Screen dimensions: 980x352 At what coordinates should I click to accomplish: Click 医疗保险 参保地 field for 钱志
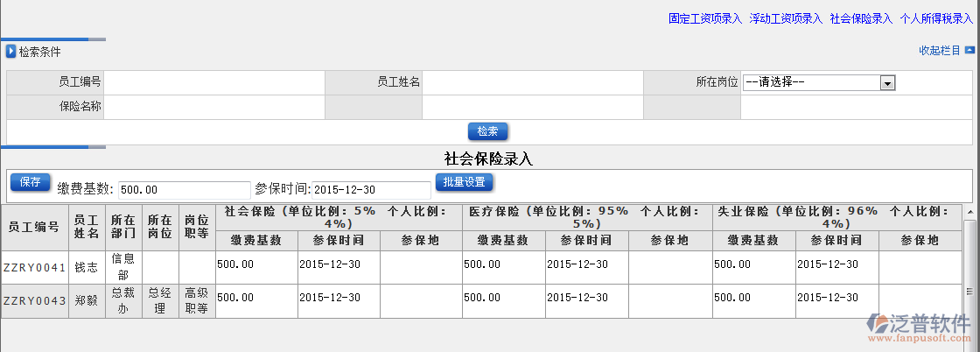click(670, 267)
